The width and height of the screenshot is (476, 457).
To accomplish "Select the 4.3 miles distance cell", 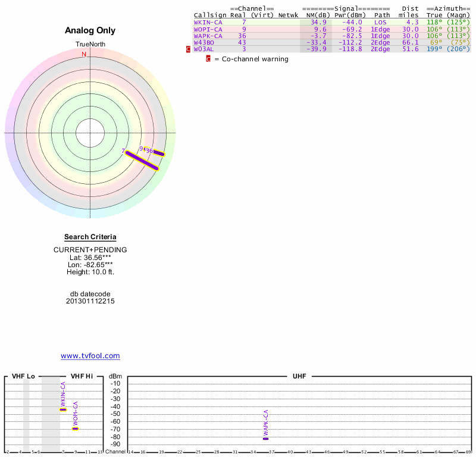I will 412,23.
